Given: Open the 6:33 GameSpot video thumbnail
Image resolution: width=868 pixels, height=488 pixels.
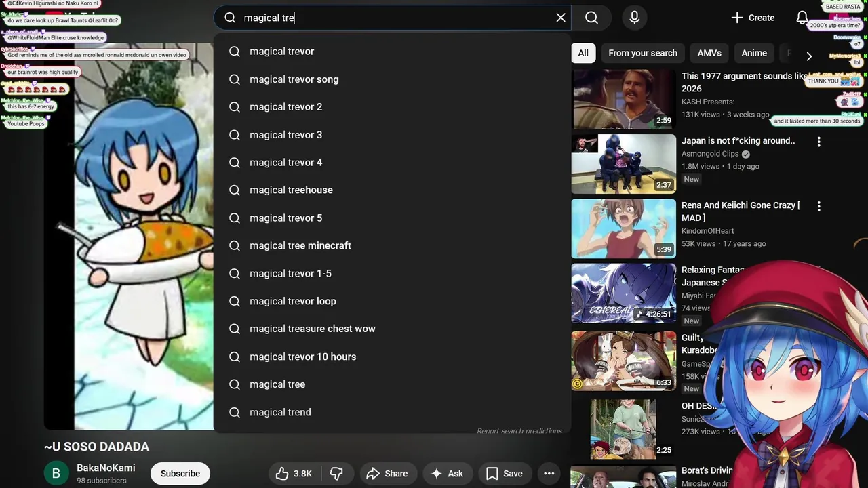Looking at the screenshot, I should pyautogui.click(x=624, y=361).
